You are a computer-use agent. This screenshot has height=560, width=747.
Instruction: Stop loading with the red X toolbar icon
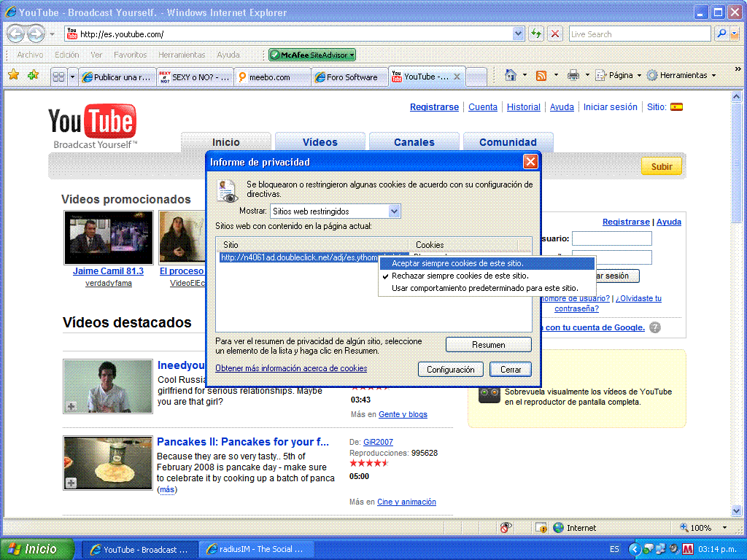pos(555,34)
